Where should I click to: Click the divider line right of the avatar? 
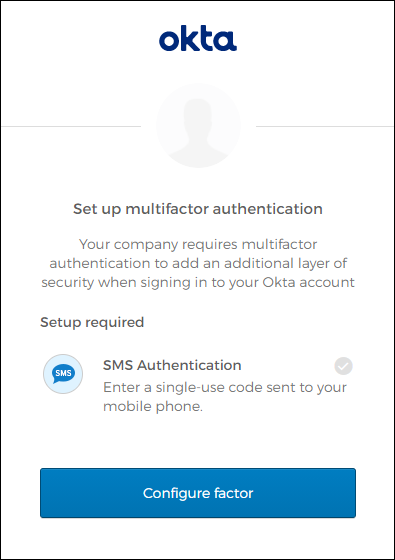[324, 126]
